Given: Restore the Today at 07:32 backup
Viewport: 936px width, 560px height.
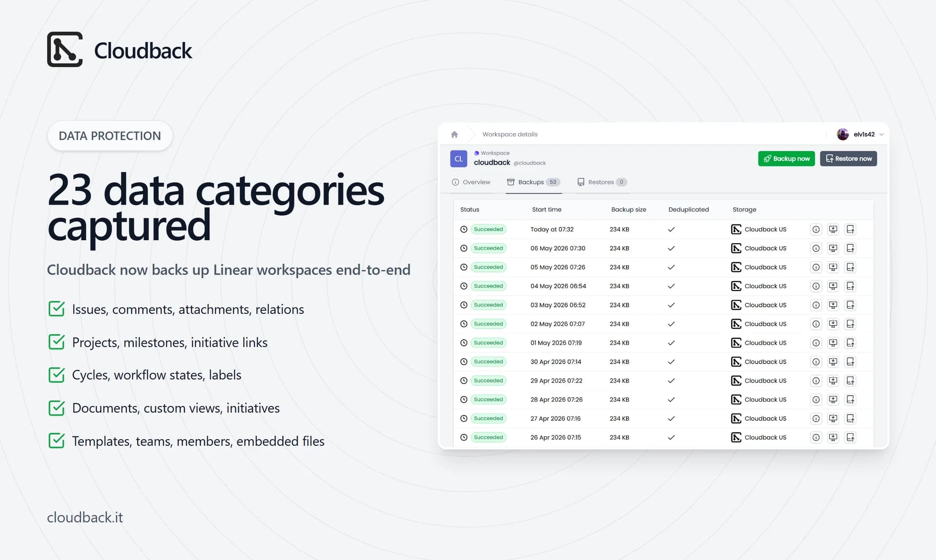Looking at the screenshot, I should pyautogui.click(x=850, y=230).
